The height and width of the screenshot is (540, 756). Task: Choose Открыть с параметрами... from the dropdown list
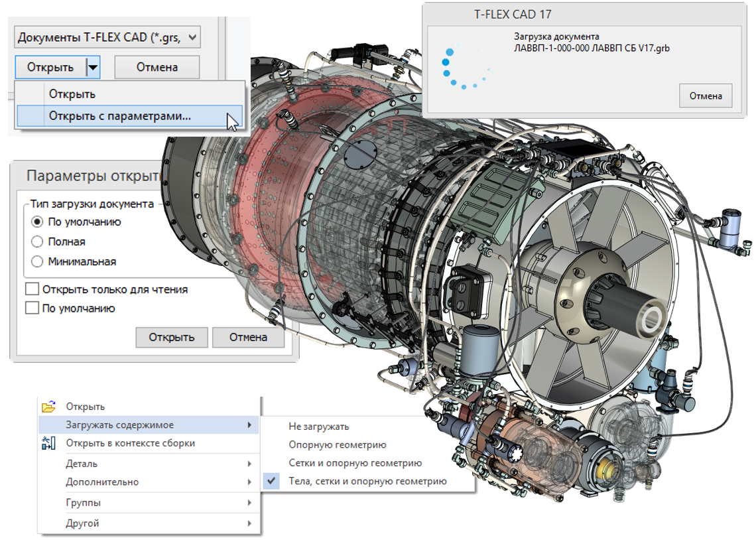click(x=120, y=116)
